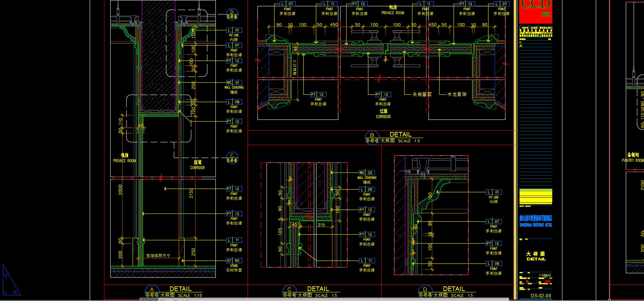Select the 1:N@A3 scale text

(545, 275)
